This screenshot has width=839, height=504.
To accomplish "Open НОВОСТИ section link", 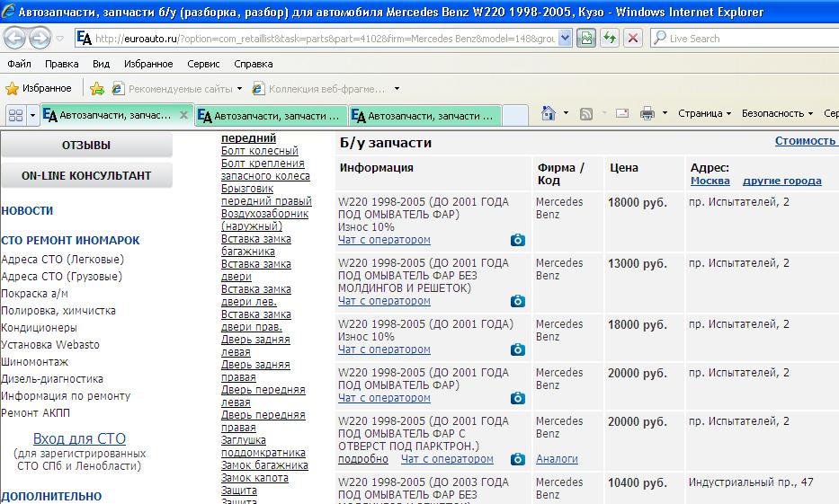I will click(x=27, y=210).
